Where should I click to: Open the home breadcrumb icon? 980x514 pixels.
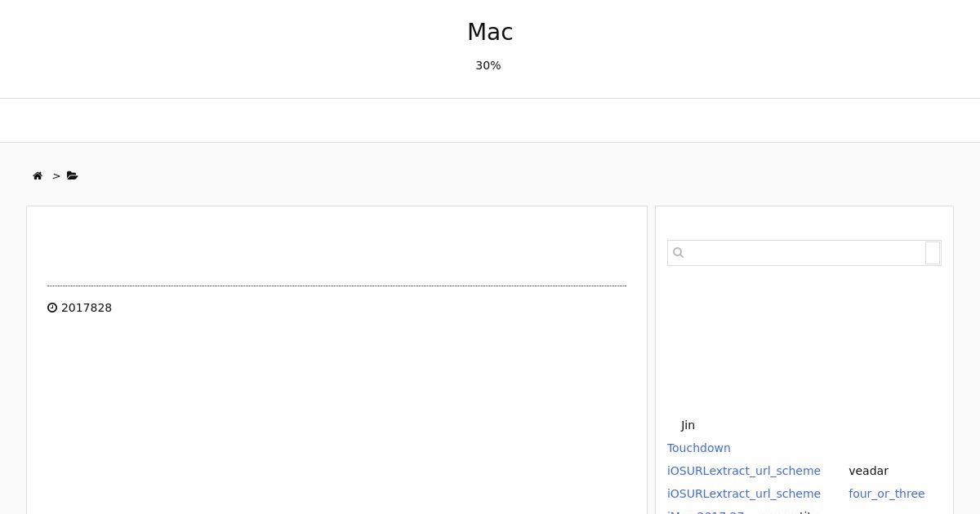[x=38, y=176]
